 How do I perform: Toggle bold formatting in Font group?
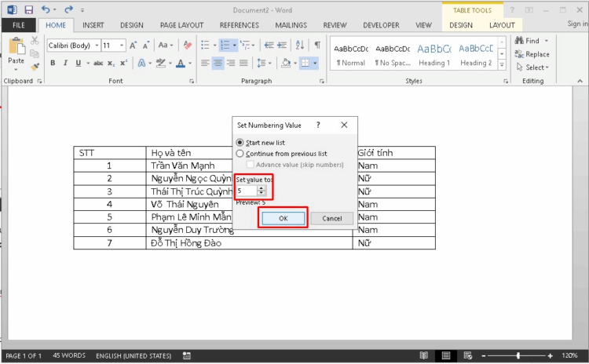coord(53,64)
